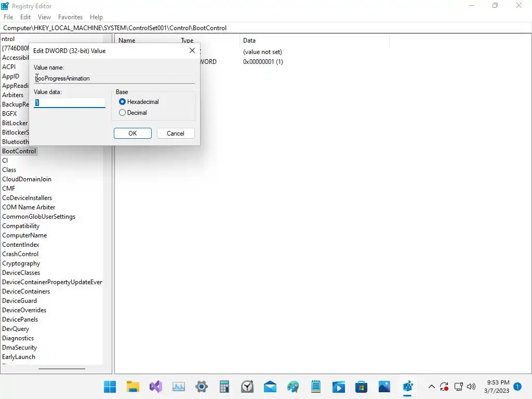
Task: Open the Settings gear on the taskbar
Action: 202,387
